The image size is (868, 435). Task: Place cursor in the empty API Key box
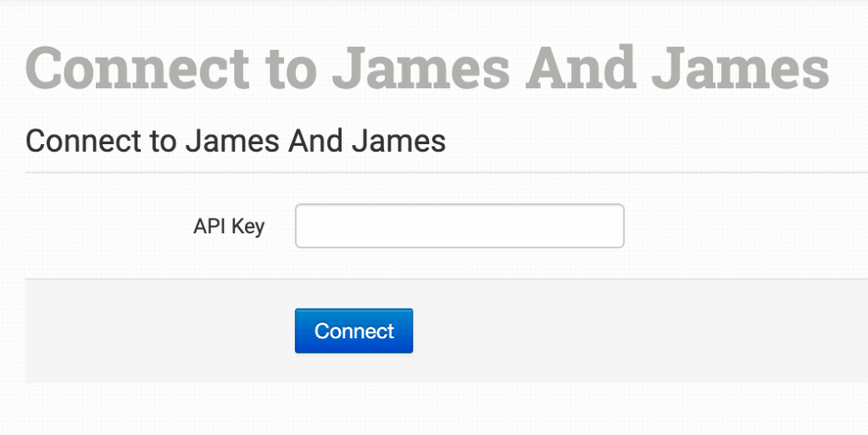pyautogui.click(x=459, y=226)
